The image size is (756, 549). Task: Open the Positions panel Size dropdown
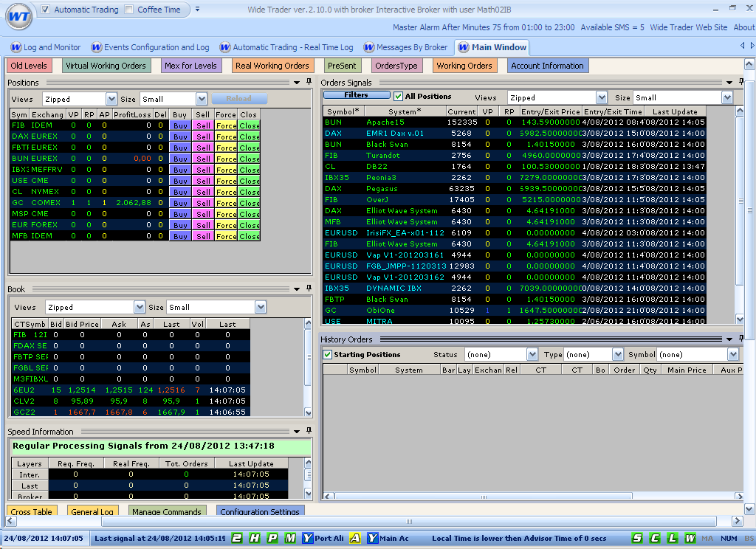pyautogui.click(x=202, y=99)
